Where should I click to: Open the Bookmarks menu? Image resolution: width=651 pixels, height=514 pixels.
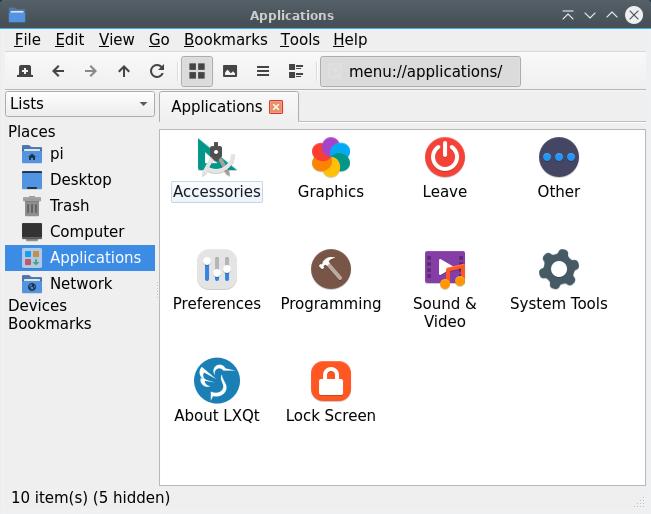[x=225, y=40]
